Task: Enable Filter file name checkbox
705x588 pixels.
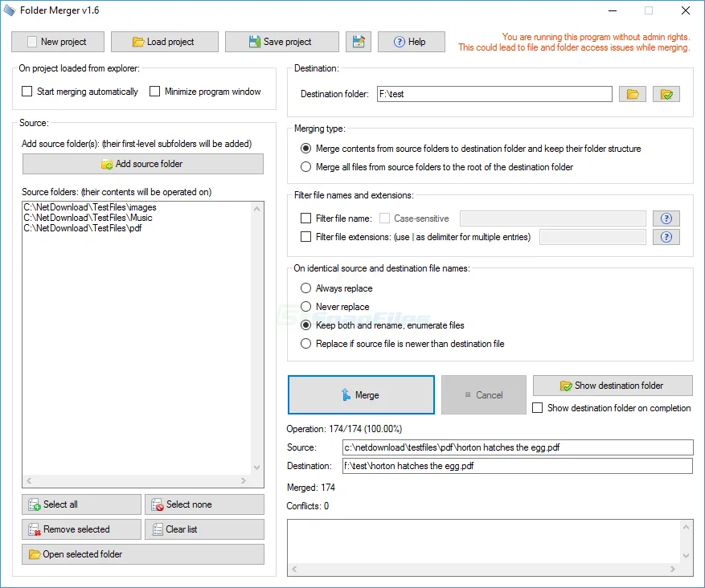Action: coord(305,218)
